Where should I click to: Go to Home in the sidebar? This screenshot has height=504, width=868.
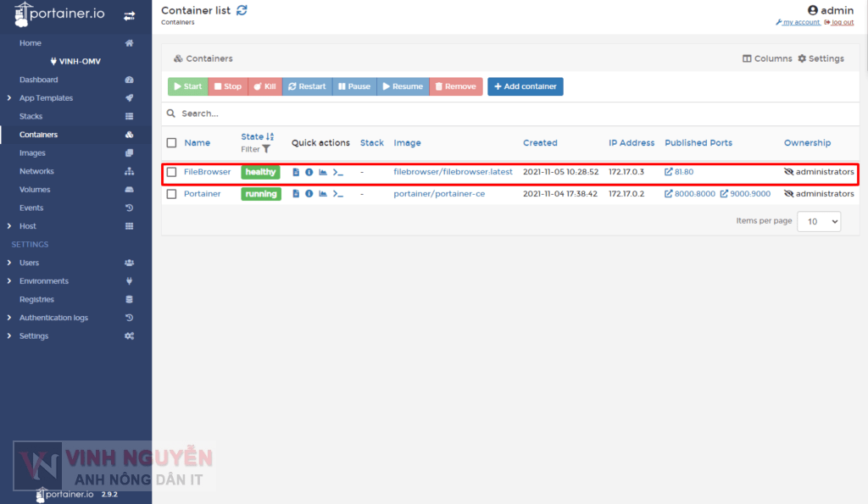31,43
